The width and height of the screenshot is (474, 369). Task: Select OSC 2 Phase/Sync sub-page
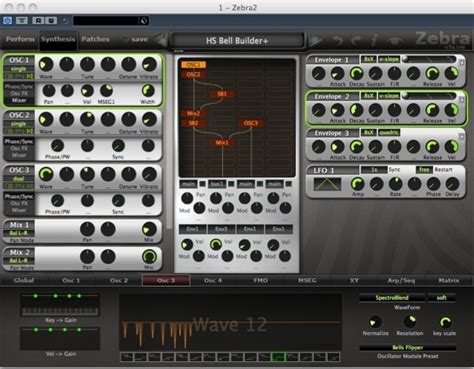(19, 141)
